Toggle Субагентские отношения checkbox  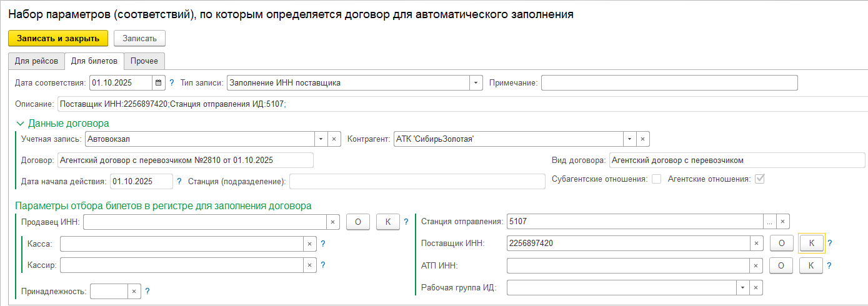[656, 179]
